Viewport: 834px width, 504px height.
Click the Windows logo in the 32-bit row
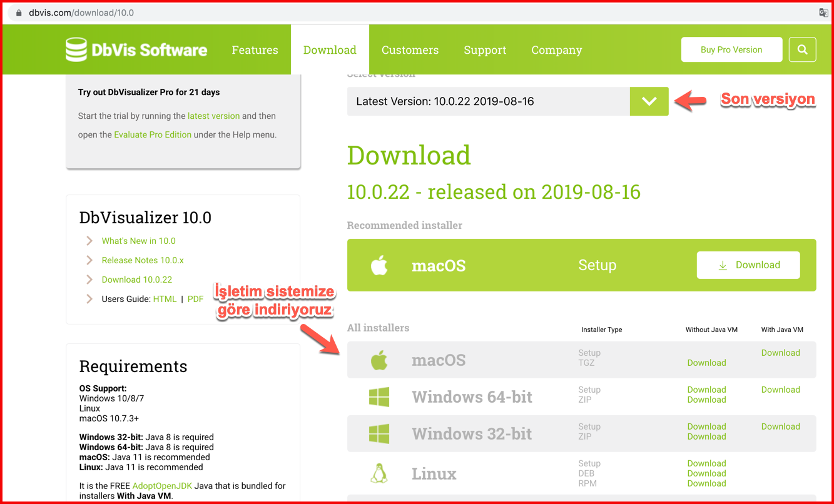(379, 433)
